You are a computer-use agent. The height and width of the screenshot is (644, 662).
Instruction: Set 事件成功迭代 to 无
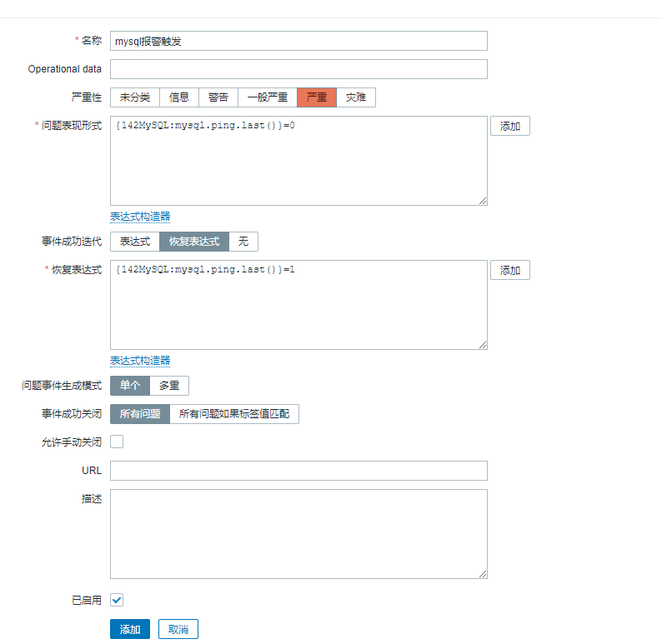(243, 242)
